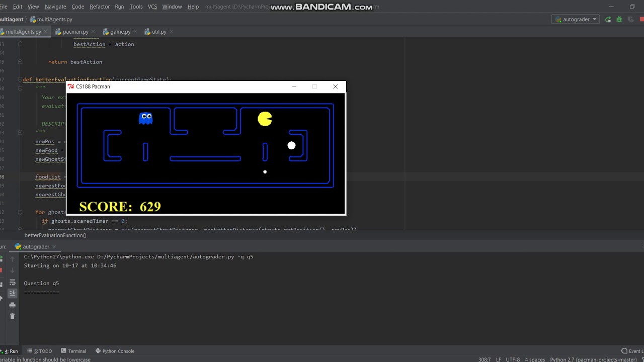Run with coverage from the top toolbar
Image resolution: width=644 pixels, height=362 pixels.
tap(630, 20)
